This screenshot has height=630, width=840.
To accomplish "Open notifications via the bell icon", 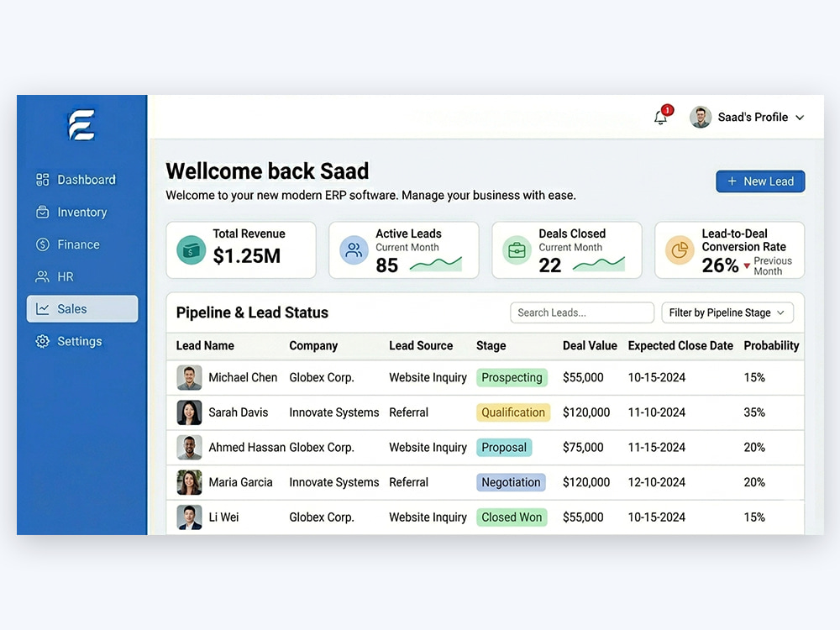I will 660,118.
